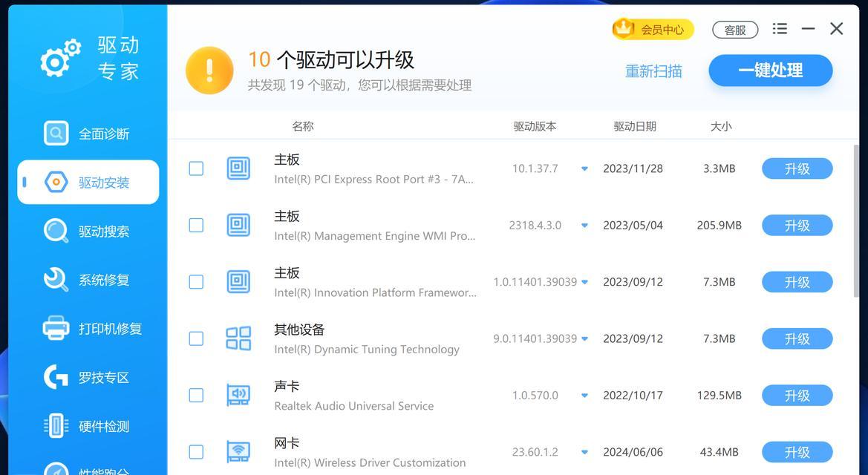Click the driver list vertical scrollbar

pyautogui.click(x=856, y=221)
